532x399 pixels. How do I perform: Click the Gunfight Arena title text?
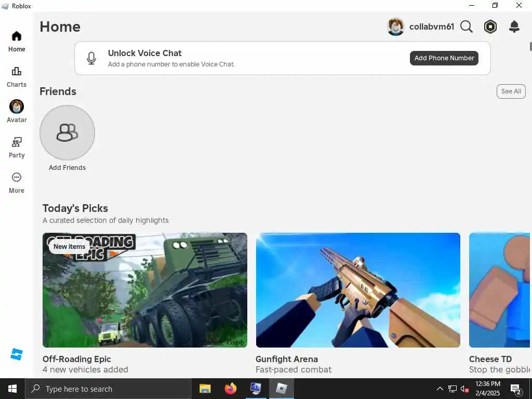click(287, 359)
